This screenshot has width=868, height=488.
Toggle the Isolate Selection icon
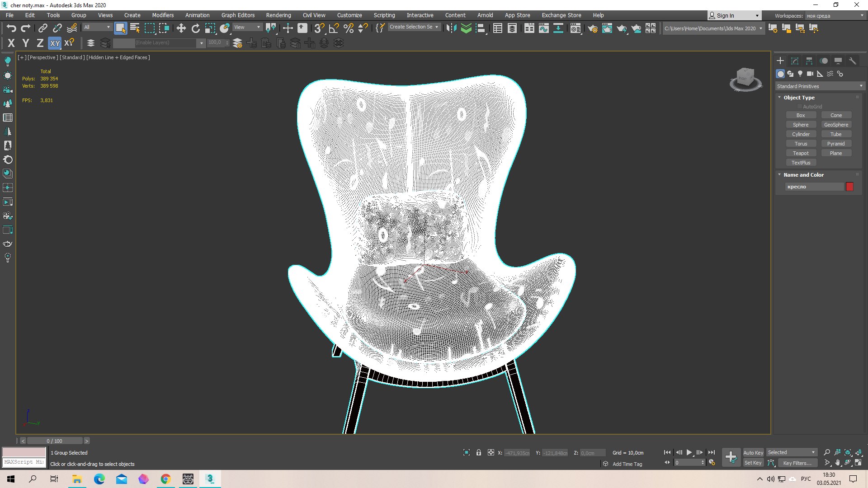pos(467,452)
